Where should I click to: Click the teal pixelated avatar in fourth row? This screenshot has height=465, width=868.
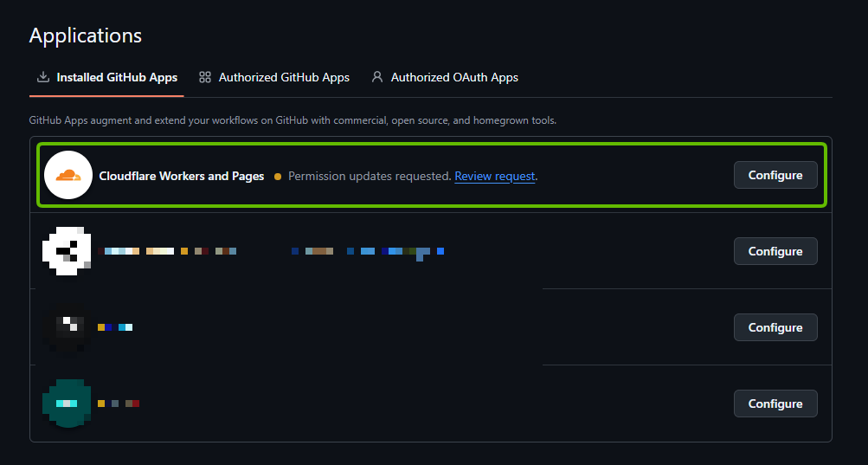pos(67,404)
